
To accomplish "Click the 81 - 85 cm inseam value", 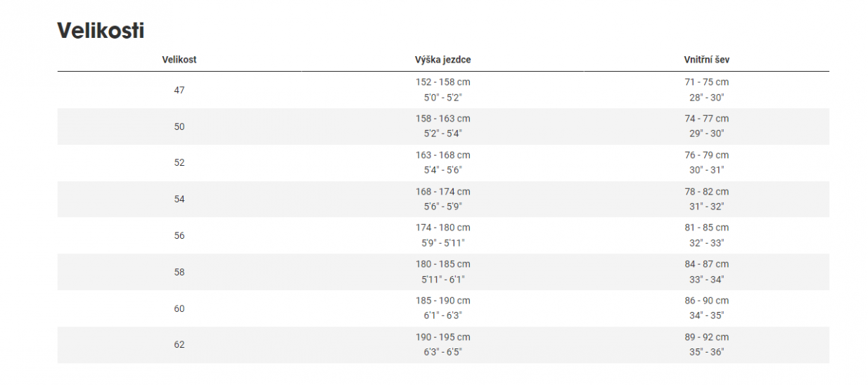I will pos(706,228).
